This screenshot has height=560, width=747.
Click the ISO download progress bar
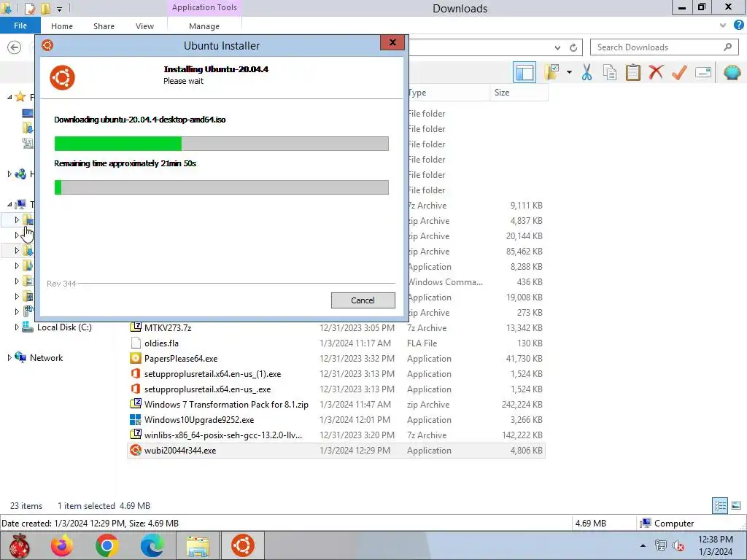pyautogui.click(x=222, y=144)
